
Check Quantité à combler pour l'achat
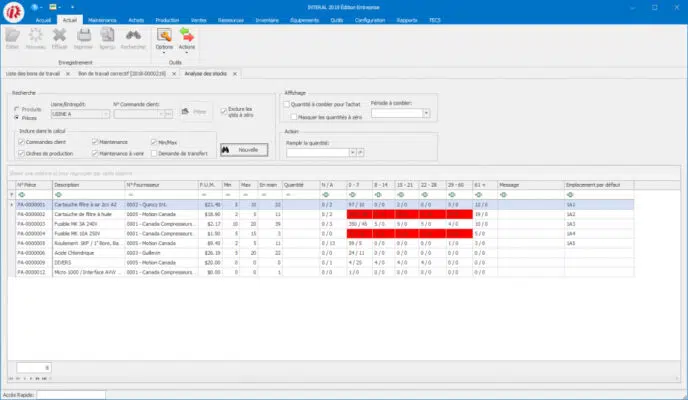(287, 103)
